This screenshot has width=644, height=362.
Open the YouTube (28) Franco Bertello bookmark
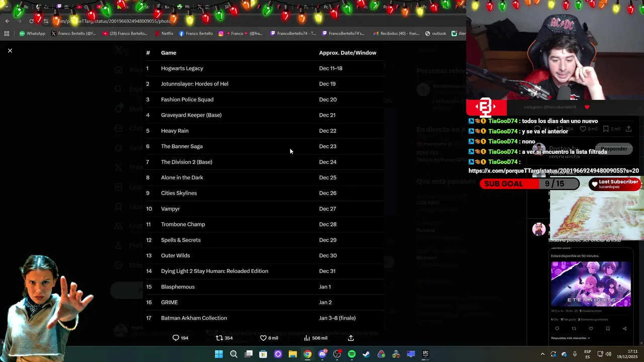125,34
